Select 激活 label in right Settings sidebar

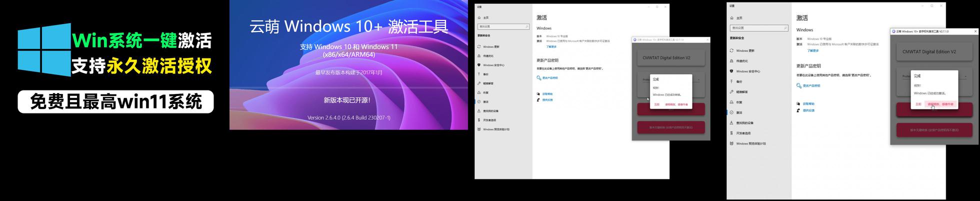coord(739,112)
